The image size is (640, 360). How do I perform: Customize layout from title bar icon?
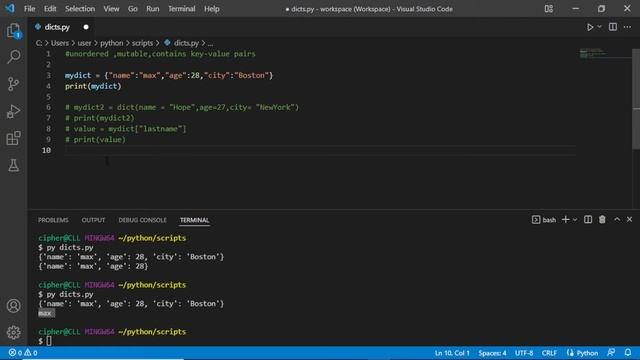click(549, 9)
